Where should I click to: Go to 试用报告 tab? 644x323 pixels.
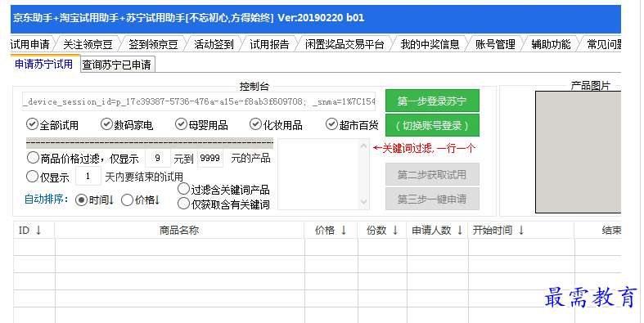[269, 44]
